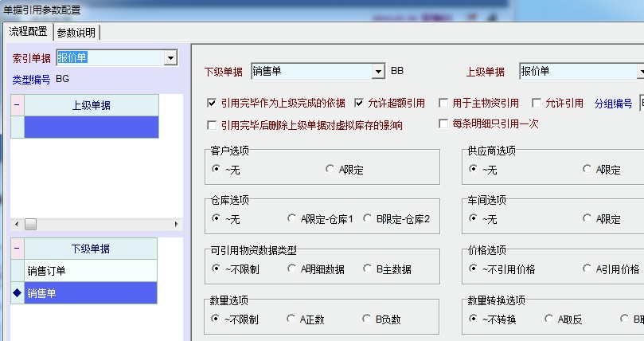Click the minus icon beside 下级单据 header
The image size is (644, 341).
17,249
